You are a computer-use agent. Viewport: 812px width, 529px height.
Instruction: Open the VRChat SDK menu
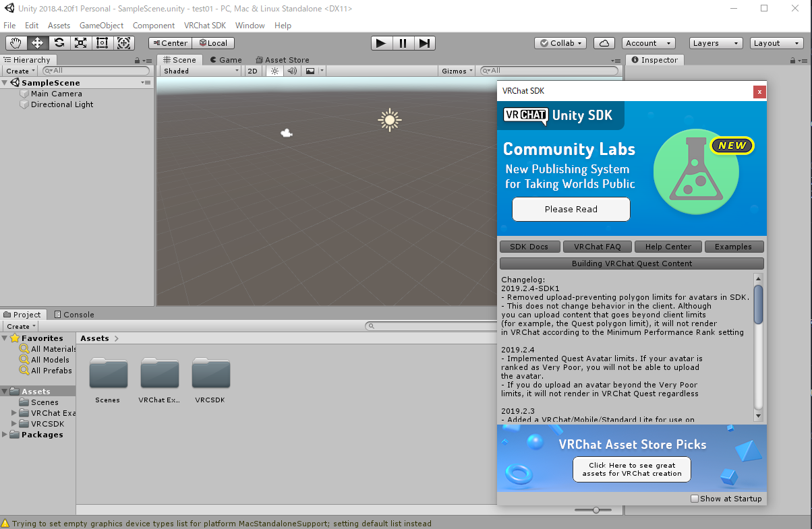click(204, 26)
